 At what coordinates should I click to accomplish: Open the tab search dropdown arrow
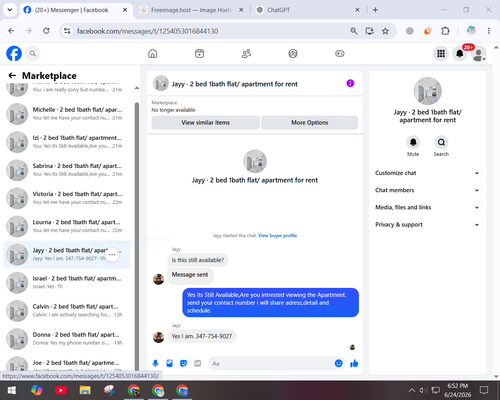(x=10, y=10)
